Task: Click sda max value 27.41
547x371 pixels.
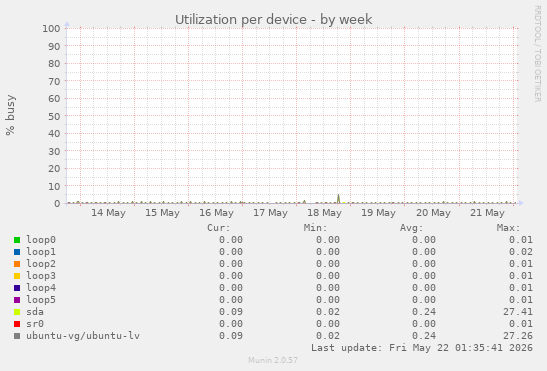Action: [518, 312]
